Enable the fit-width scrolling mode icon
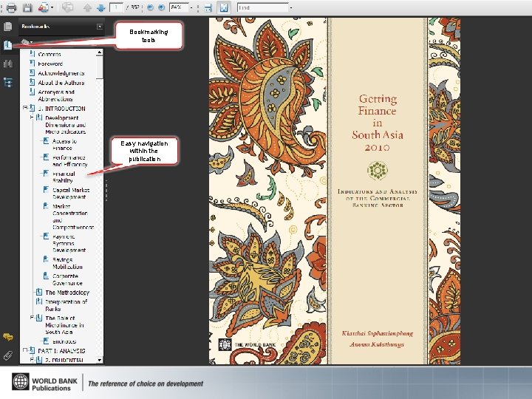 click(x=208, y=7)
